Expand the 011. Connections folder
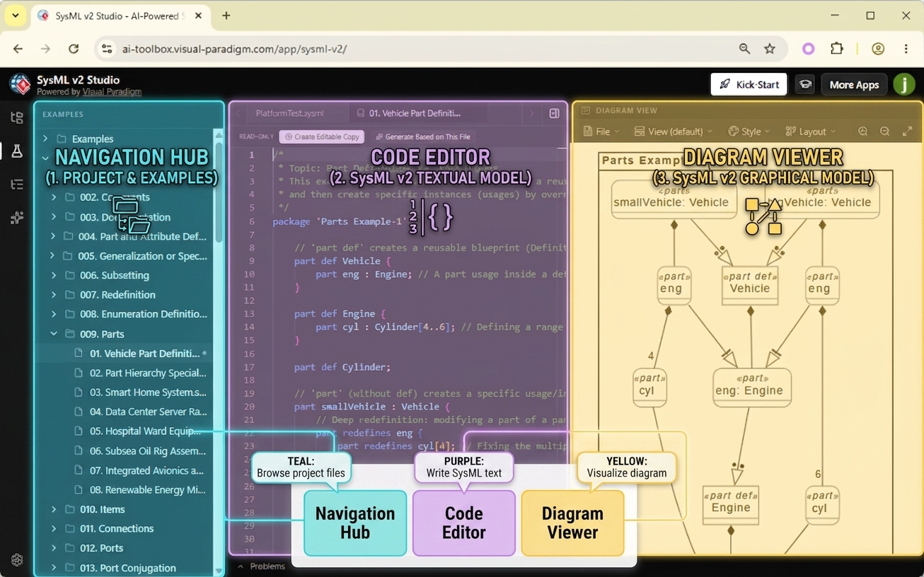 click(x=54, y=528)
